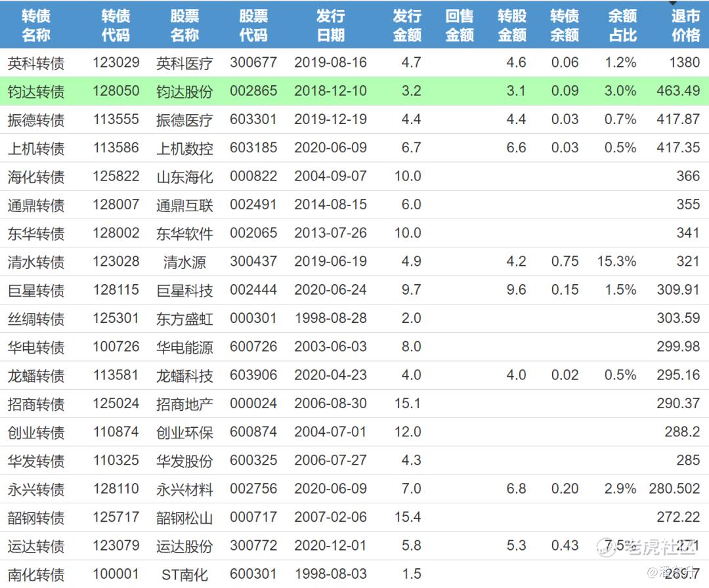
Task: Select the 华电转债 bond name
Action: coord(36,348)
